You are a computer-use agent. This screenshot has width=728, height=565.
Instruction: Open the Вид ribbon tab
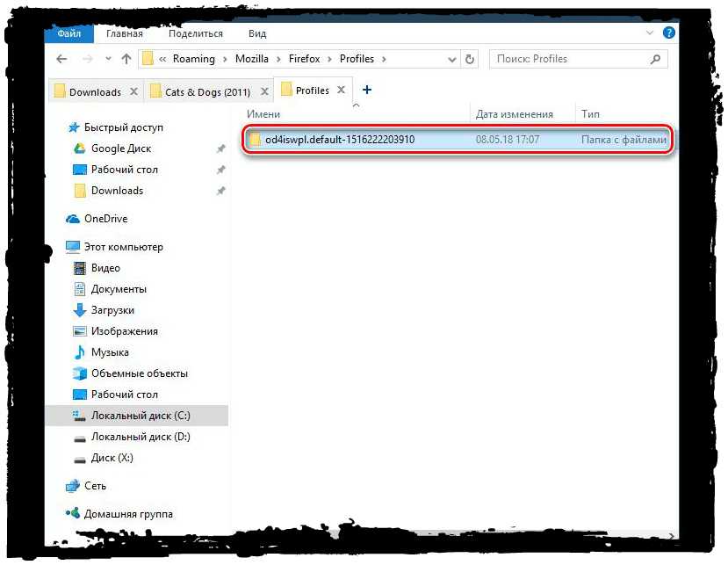(x=256, y=33)
